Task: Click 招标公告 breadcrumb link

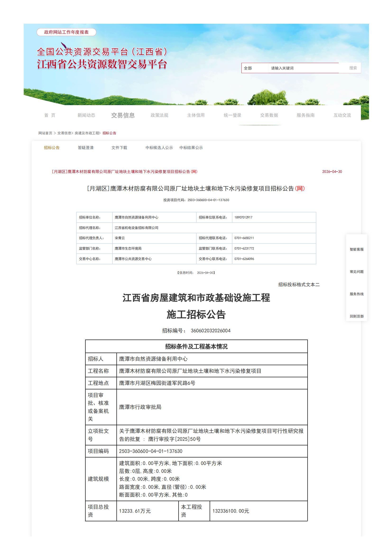Action: (109, 133)
